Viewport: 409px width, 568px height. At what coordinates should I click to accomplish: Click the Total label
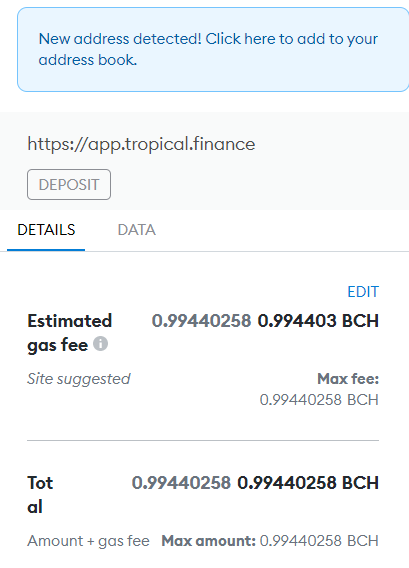[40, 495]
